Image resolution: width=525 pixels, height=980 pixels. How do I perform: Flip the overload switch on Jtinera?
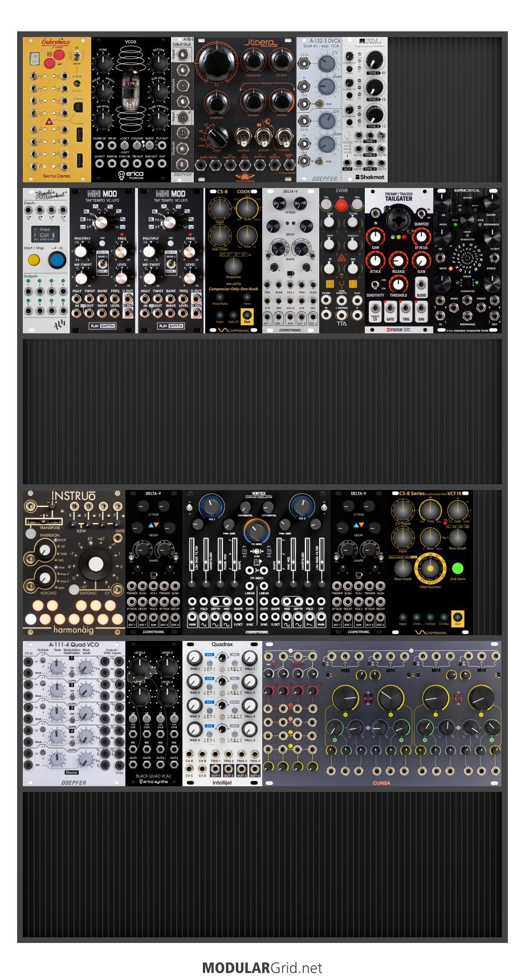point(243,137)
